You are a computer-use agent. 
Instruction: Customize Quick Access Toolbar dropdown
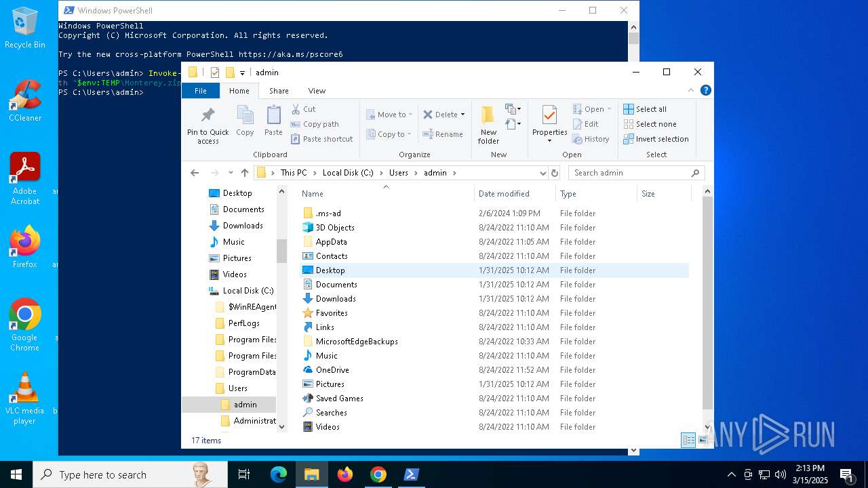tap(242, 73)
